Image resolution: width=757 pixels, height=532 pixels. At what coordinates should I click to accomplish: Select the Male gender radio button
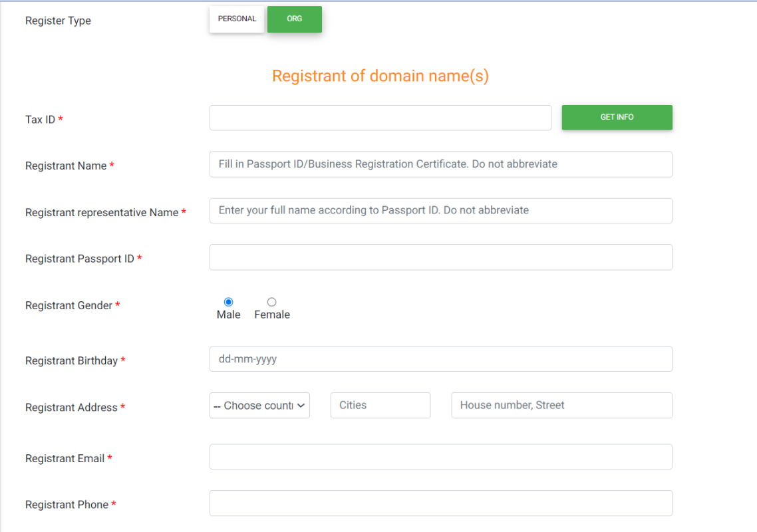coord(228,301)
